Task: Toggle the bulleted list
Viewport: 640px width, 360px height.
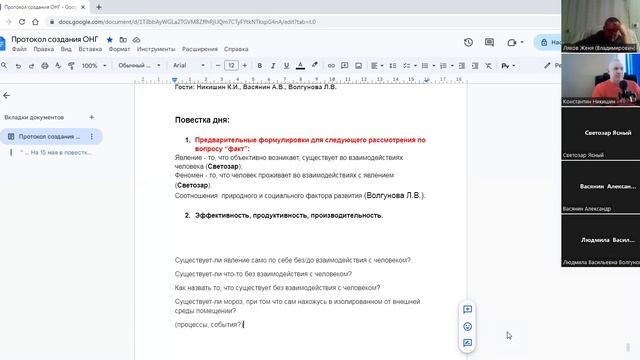Action: [425, 66]
